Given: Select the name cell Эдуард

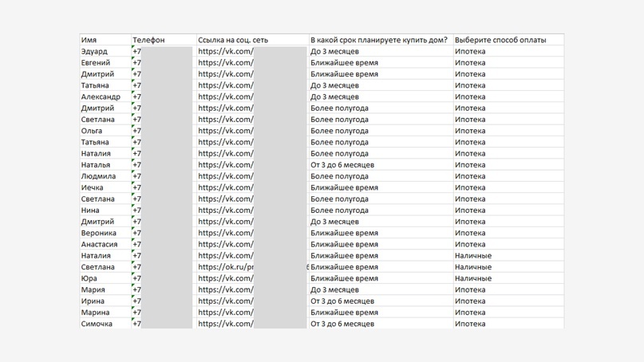Looking at the screenshot, I should (x=105, y=51).
